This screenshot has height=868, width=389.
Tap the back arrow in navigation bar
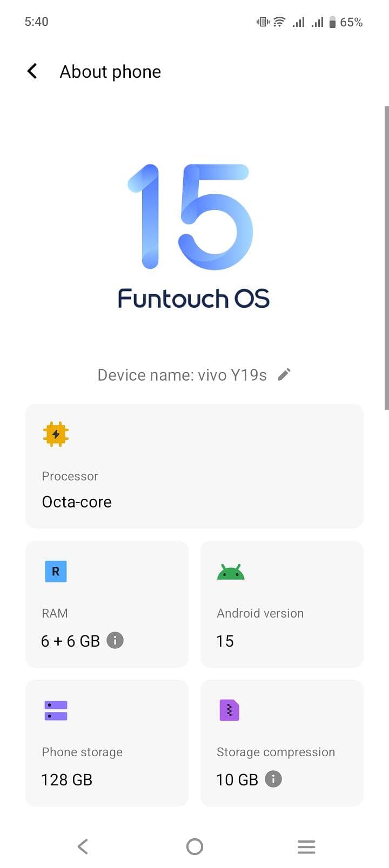point(82,846)
